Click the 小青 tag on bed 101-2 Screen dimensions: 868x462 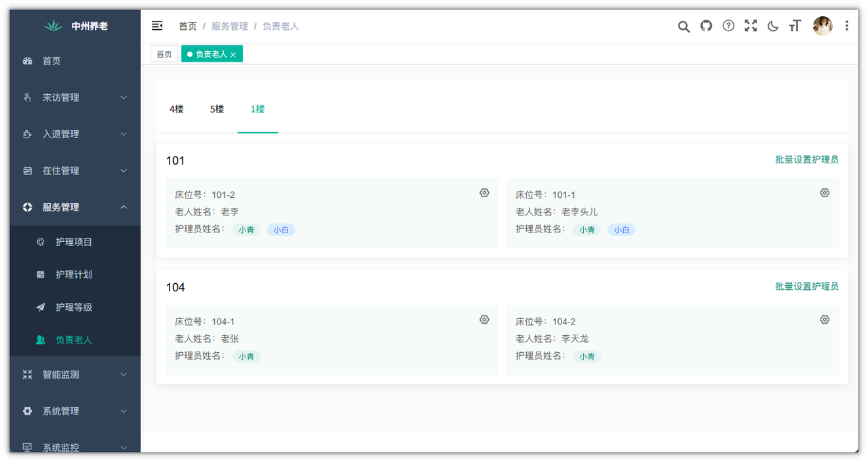[246, 230]
